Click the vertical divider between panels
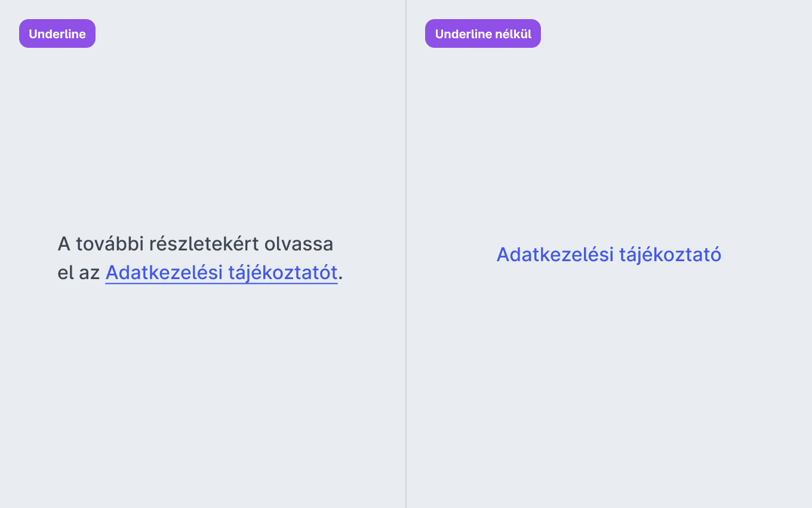The image size is (812, 508). tap(406, 254)
